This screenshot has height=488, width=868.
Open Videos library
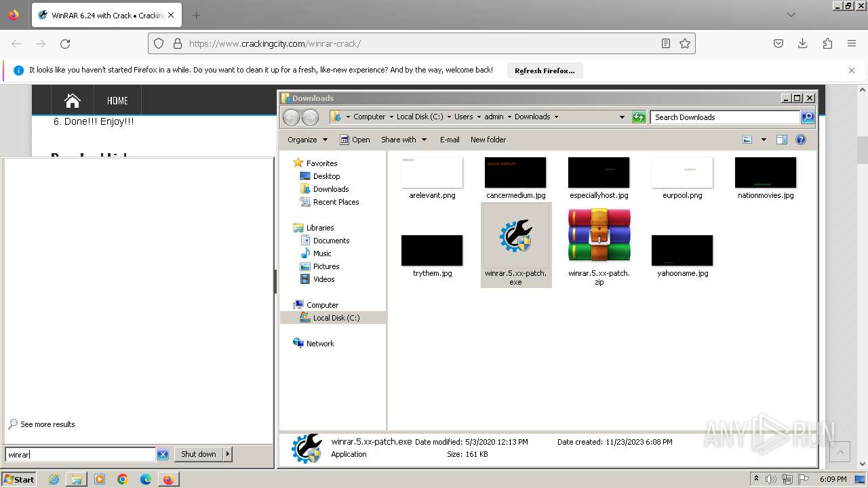[323, 279]
